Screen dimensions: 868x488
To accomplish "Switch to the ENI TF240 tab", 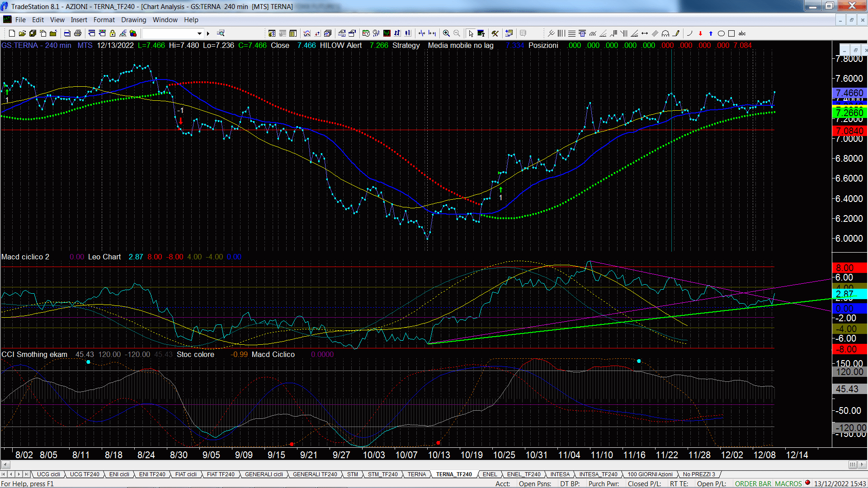I will pyautogui.click(x=152, y=474).
